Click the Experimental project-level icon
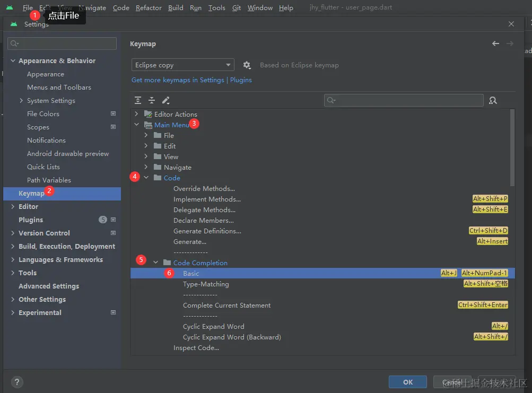 click(114, 312)
